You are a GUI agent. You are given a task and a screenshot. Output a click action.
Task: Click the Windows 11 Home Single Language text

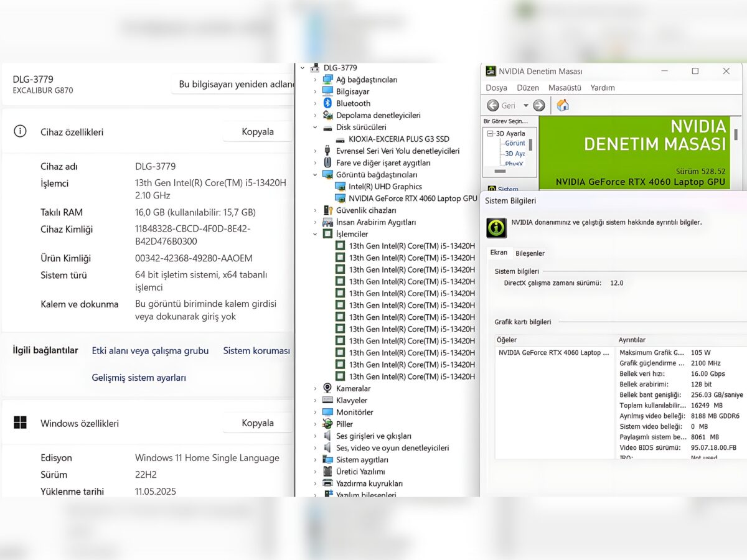pyautogui.click(x=207, y=458)
